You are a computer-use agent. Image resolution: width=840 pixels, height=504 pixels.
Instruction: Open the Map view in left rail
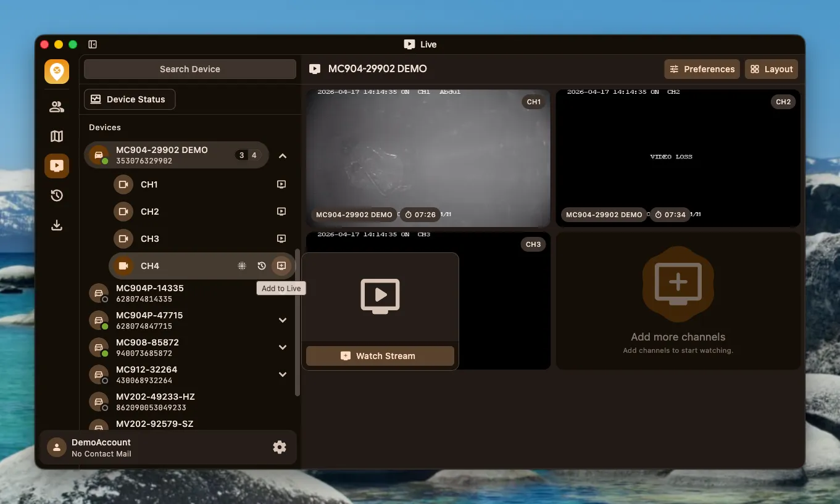pos(57,136)
